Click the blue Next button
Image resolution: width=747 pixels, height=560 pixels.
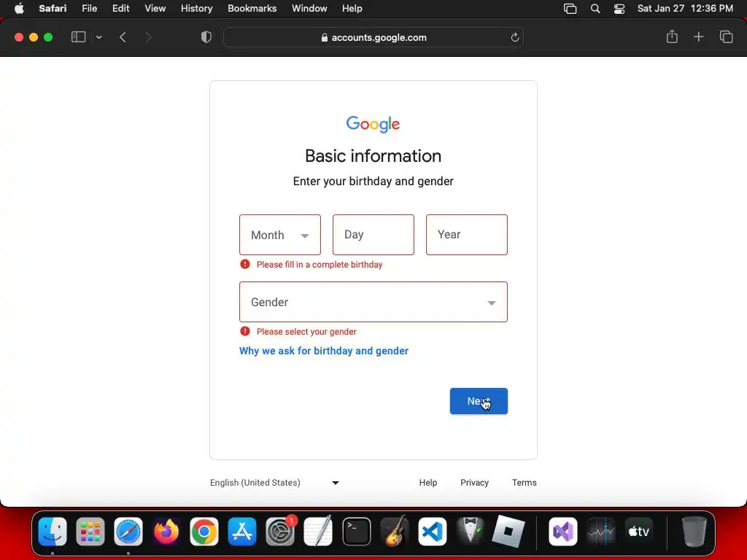click(x=479, y=401)
